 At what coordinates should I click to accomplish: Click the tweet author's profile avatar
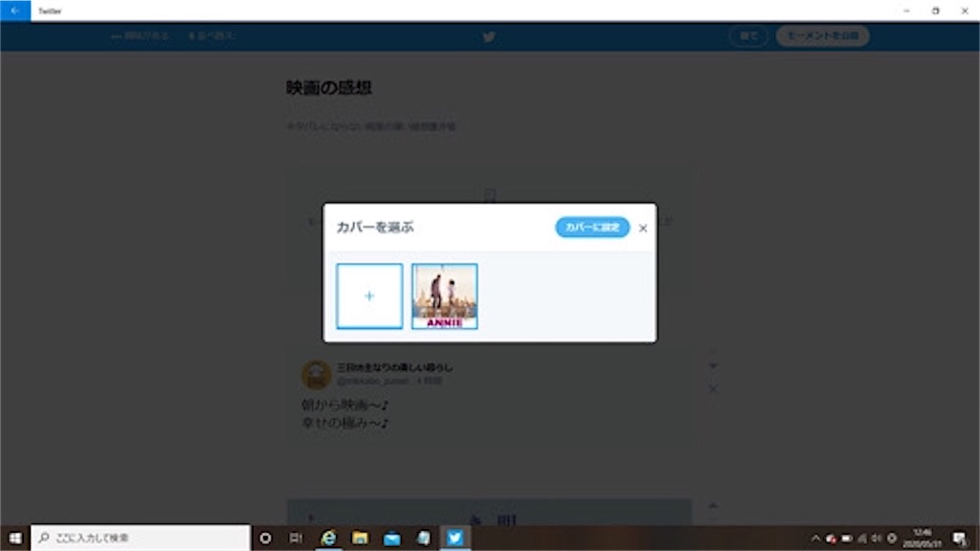[x=316, y=374]
